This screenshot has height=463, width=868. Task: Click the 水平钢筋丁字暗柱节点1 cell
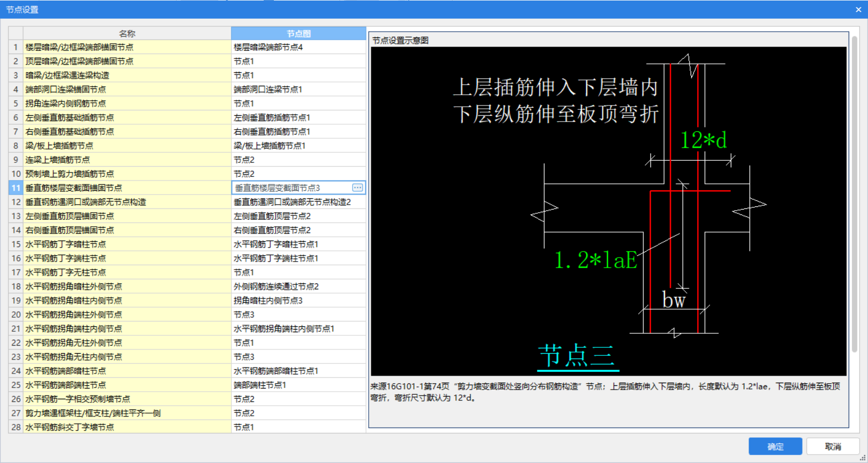[298, 244]
